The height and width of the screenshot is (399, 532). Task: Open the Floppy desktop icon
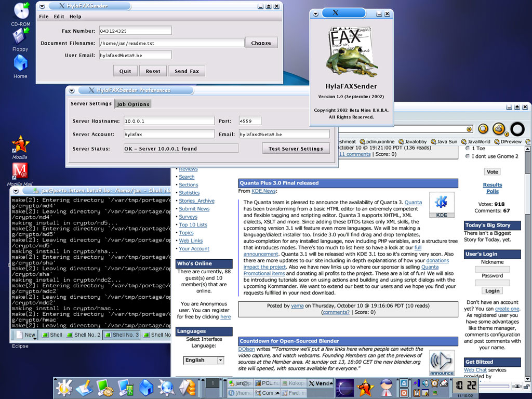coord(20,36)
